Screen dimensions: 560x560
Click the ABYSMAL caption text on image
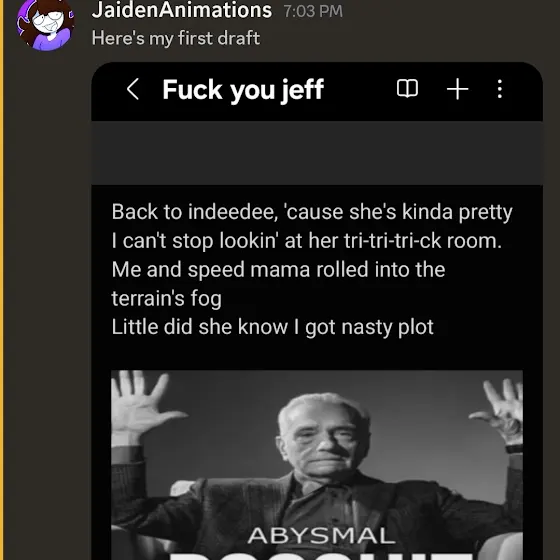click(x=321, y=536)
